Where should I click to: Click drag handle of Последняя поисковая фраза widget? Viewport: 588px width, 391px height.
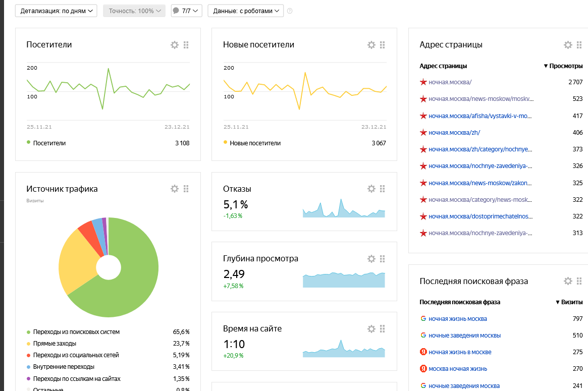[579, 281]
